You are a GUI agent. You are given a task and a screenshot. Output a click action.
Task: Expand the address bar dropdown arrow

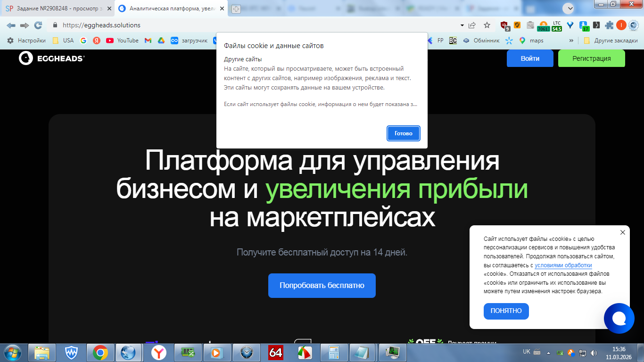click(462, 25)
